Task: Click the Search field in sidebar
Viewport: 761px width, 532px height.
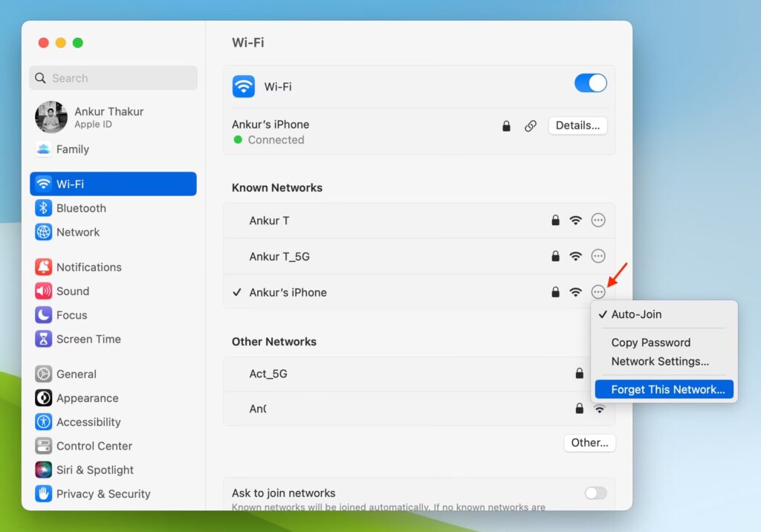Action: 114,78
